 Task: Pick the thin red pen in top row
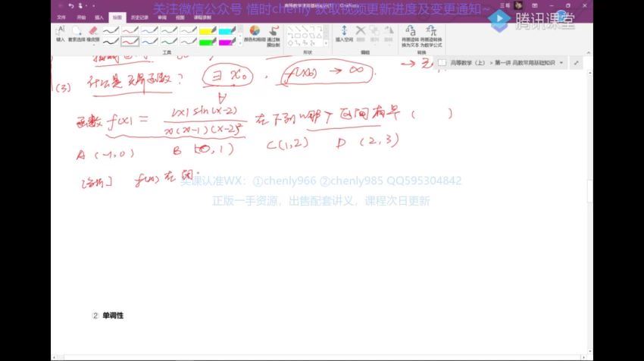pos(130,30)
